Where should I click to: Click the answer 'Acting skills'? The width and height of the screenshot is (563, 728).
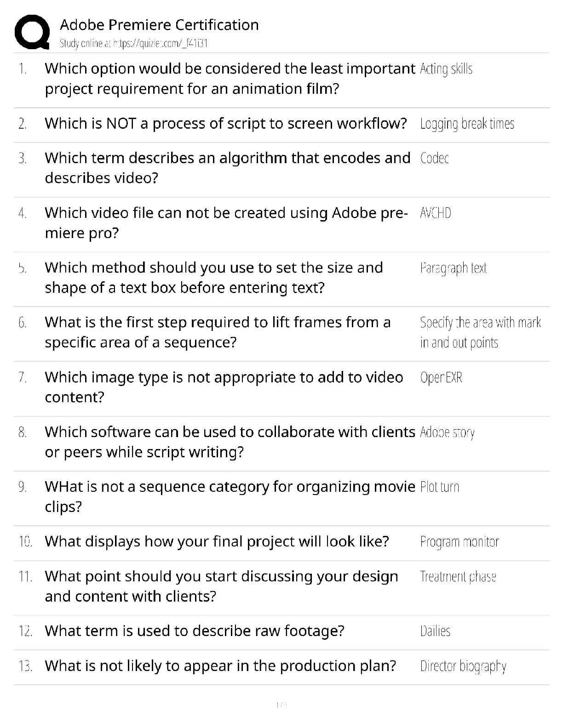446,69
